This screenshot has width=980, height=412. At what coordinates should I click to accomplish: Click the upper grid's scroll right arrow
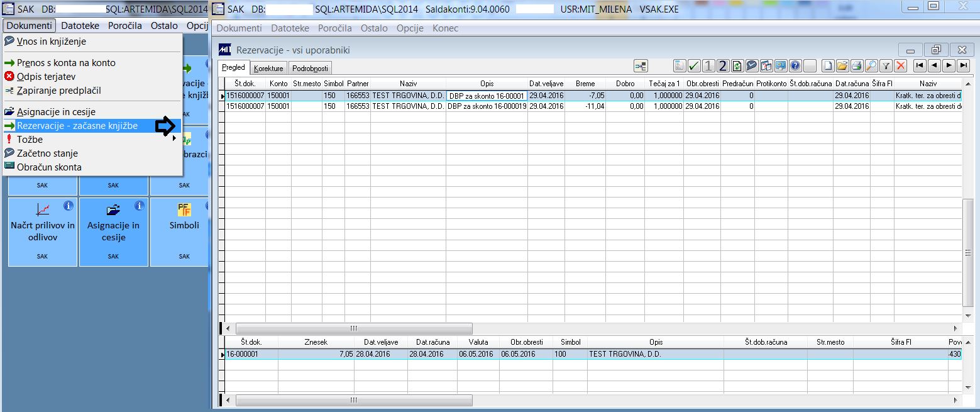956,328
